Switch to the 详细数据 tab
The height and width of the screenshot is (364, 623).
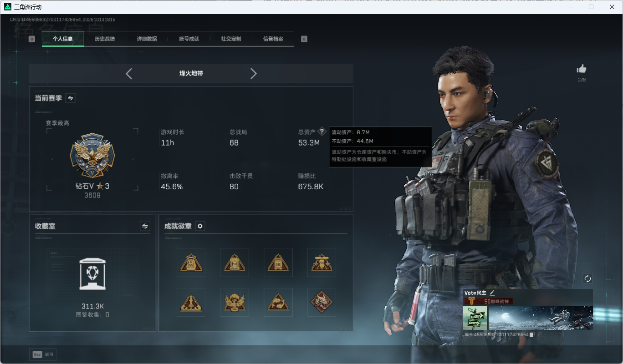pyautogui.click(x=147, y=39)
